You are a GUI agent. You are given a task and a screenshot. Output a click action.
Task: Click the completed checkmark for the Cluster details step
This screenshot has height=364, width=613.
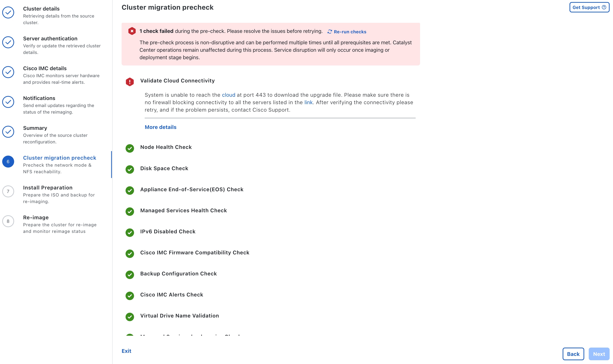tap(8, 12)
